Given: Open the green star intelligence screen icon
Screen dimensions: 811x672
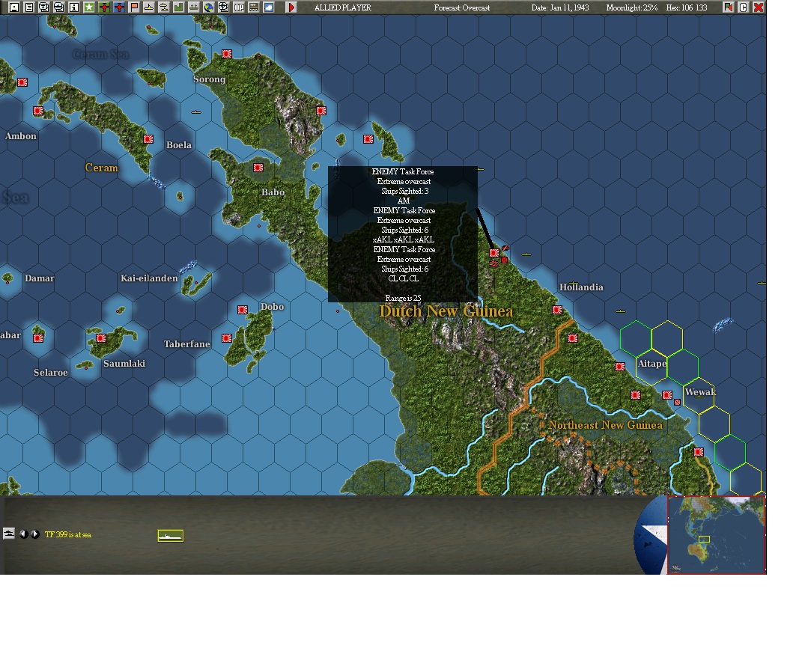Looking at the screenshot, I should point(89,7).
